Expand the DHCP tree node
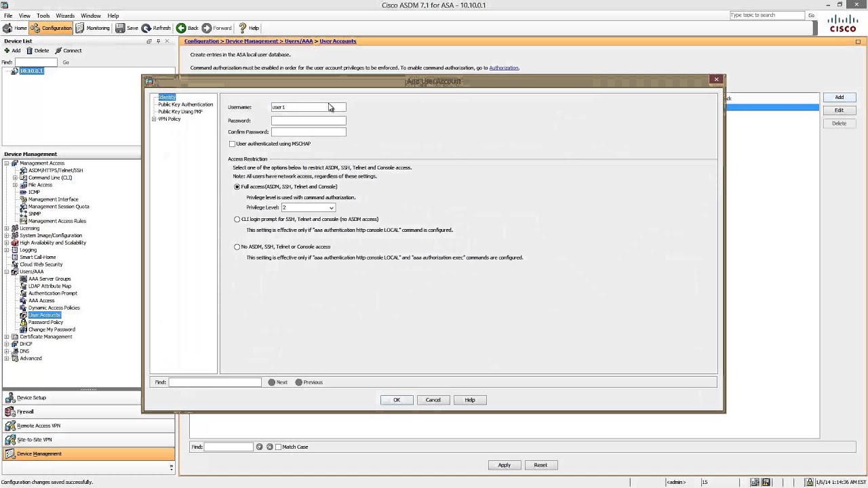Viewport: 868px width, 488px height. (x=7, y=344)
